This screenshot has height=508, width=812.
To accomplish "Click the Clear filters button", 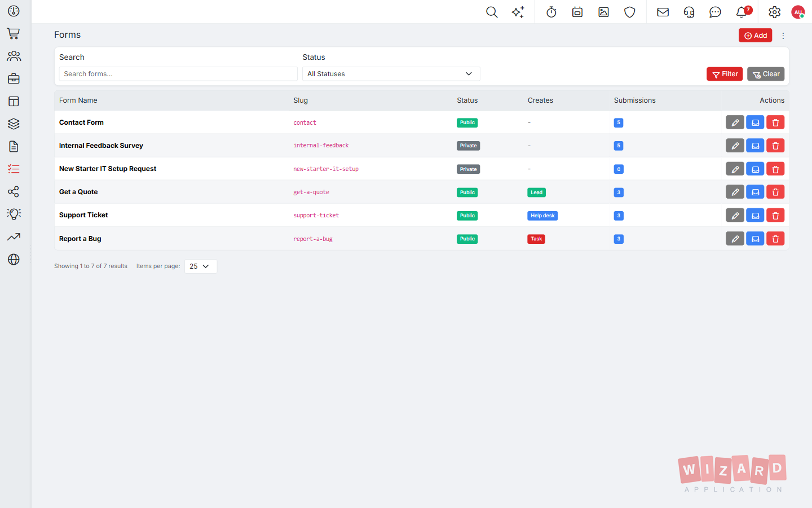I will tap(766, 74).
